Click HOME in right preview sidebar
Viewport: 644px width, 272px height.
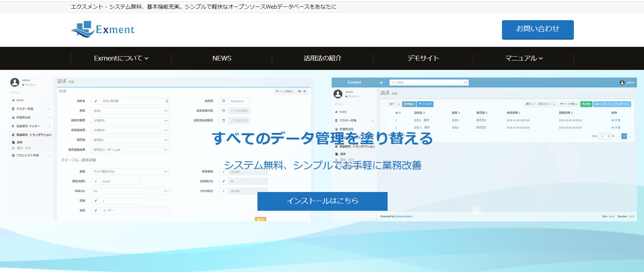[x=341, y=112]
